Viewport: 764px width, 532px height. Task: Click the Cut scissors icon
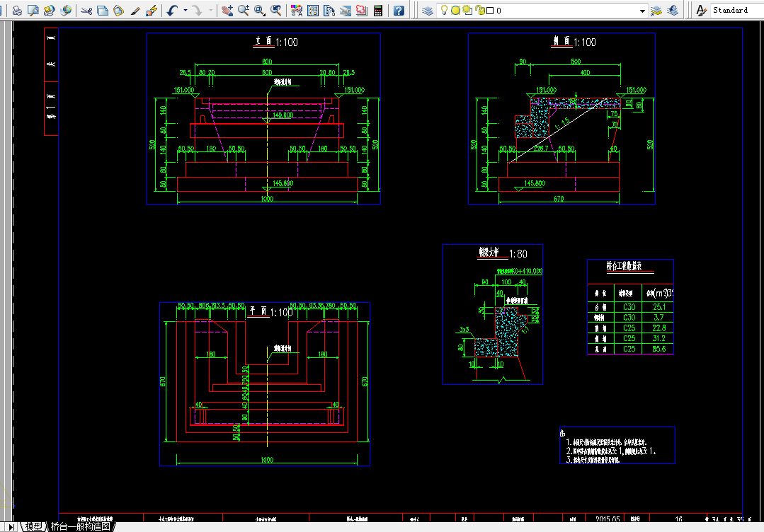coord(86,10)
